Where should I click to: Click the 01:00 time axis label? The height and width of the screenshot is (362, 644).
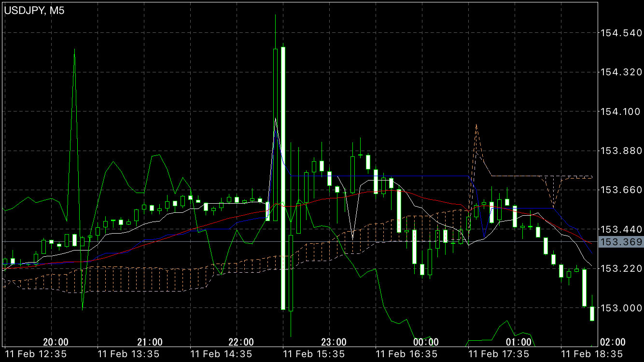pos(519,342)
